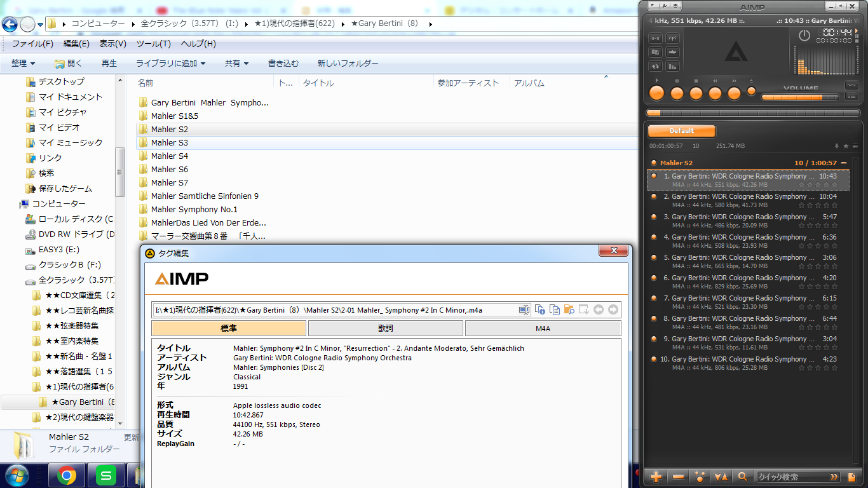Screen dimensions: 868x488
Task: Click AIMP utilities icon in title bar
Action: coord(676,6)
